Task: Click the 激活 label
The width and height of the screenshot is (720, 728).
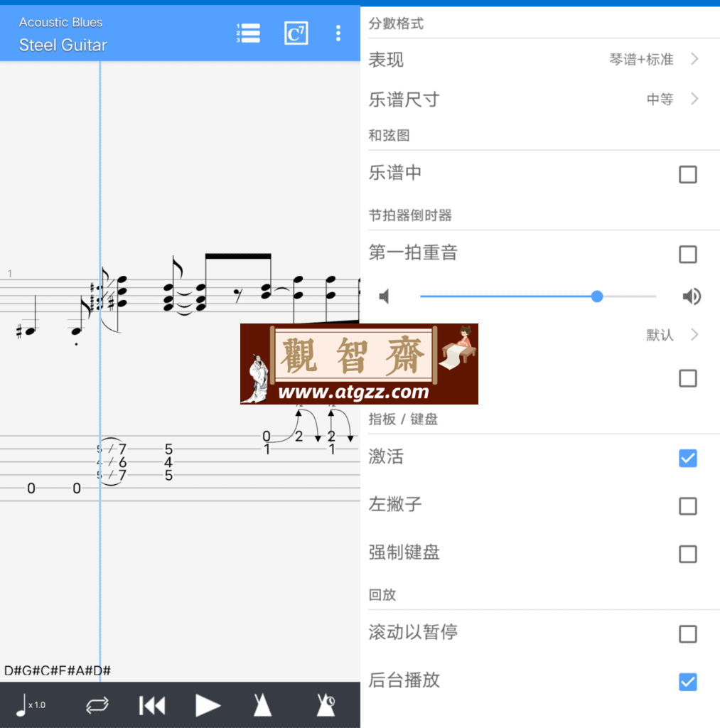Action: pos(386,456)
